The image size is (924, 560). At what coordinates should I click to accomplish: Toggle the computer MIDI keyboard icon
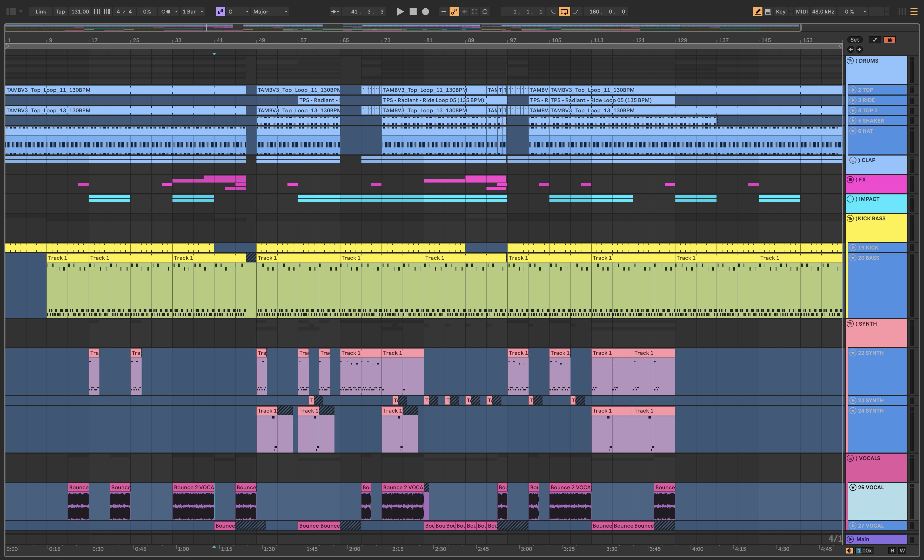coord(768,12)
